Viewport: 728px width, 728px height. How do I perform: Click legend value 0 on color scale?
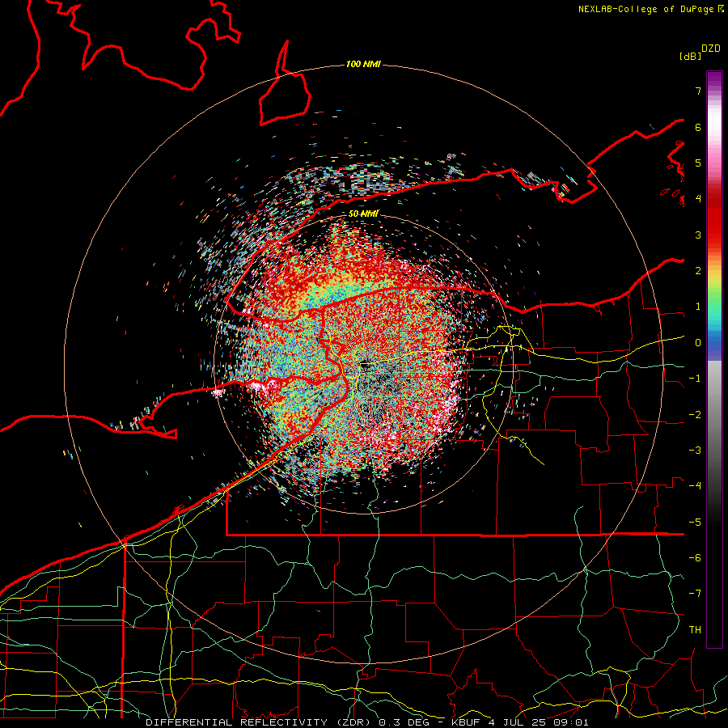coord(698,343)
